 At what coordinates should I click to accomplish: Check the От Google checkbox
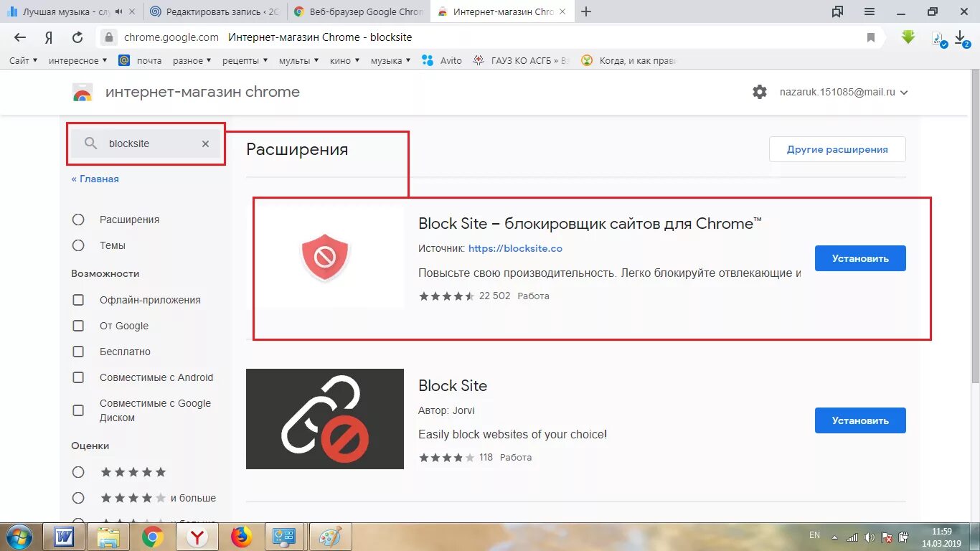pyautogui.click(x=78, y=326)
